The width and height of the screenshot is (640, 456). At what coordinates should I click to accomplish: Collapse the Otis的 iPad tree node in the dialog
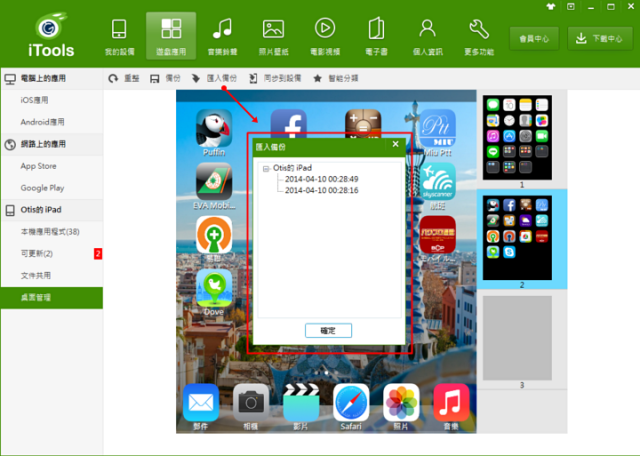click(266, 169)
